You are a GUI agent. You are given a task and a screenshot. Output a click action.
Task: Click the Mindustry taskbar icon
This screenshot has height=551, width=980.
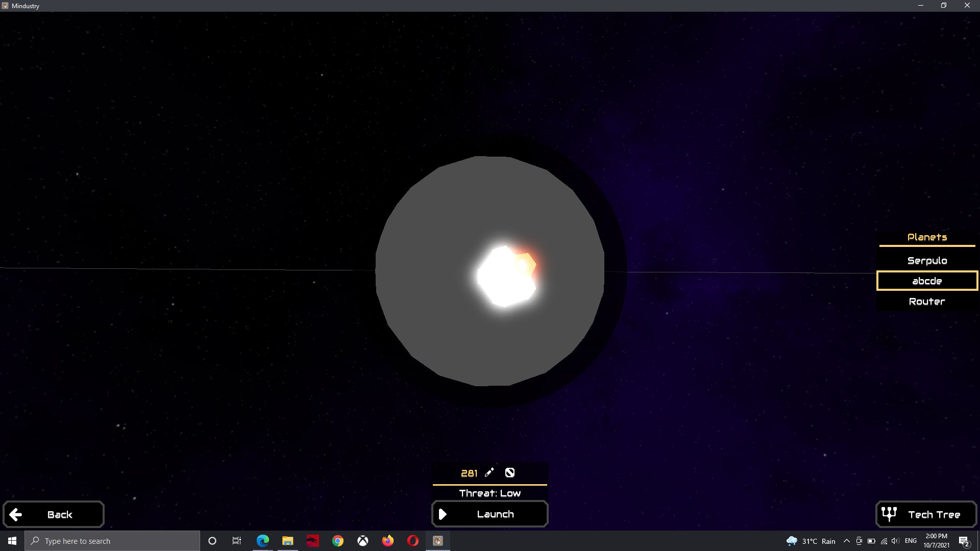pos(438,541)
